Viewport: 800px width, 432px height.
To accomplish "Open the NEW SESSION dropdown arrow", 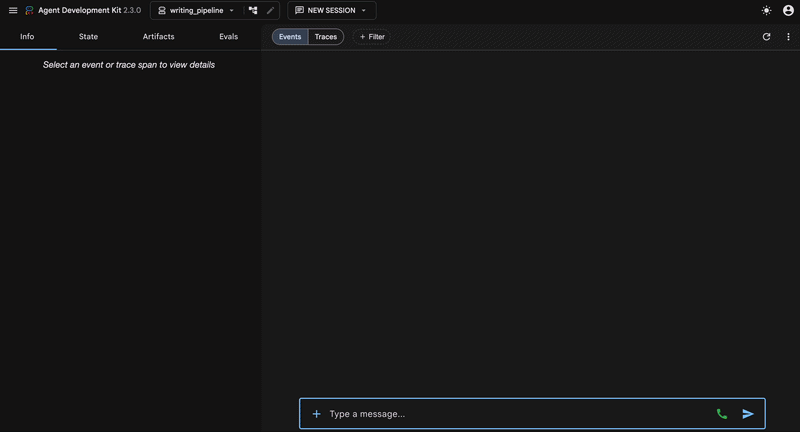I will click(364, 11).
